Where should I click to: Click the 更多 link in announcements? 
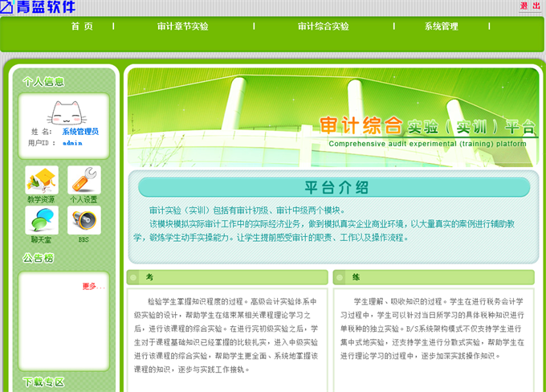coord(92,286)
